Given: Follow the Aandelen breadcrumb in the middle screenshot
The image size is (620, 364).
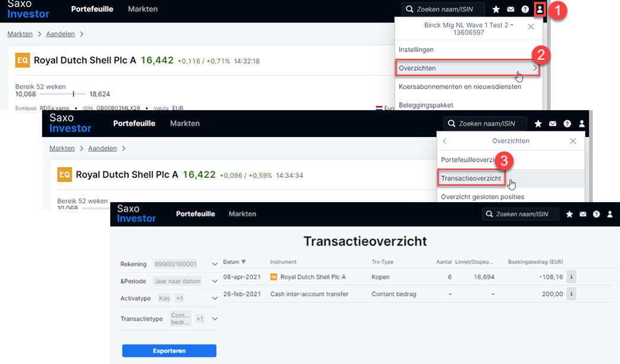Looking at the screenshot, I should pos(103,148).
